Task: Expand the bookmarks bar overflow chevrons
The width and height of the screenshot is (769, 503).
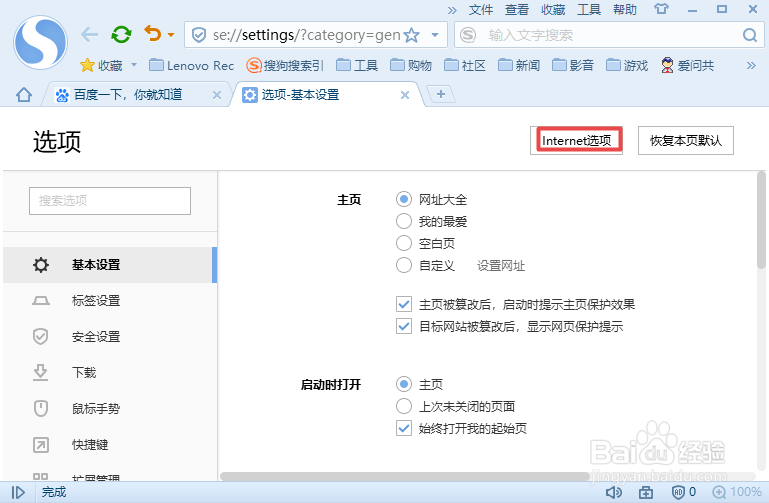Action: [x=751, y=65]
